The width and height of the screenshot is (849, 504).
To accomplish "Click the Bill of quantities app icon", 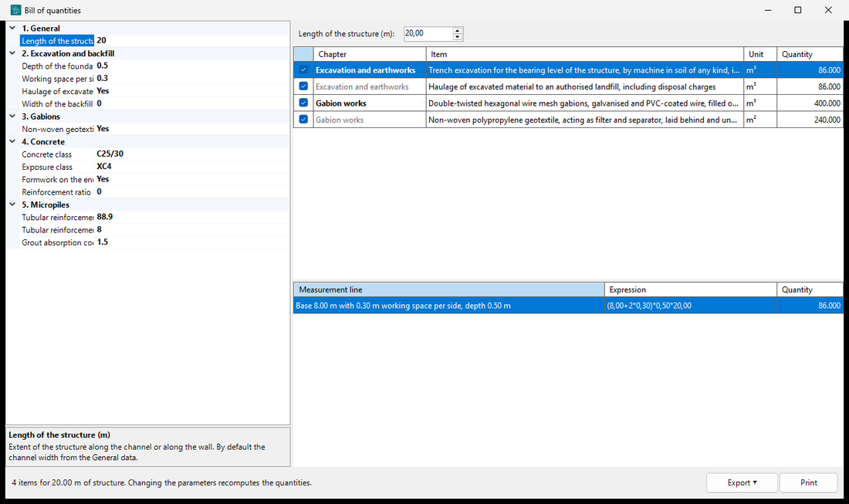I will click(x=15, y=10).
